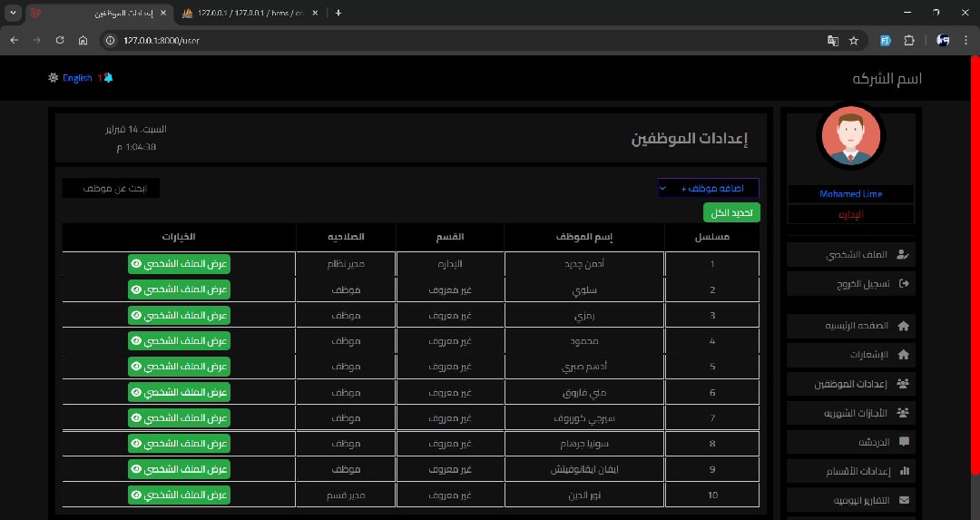Open الأجازات الشهريه sidebar page

pyautogui.click(x=850, y=413)
